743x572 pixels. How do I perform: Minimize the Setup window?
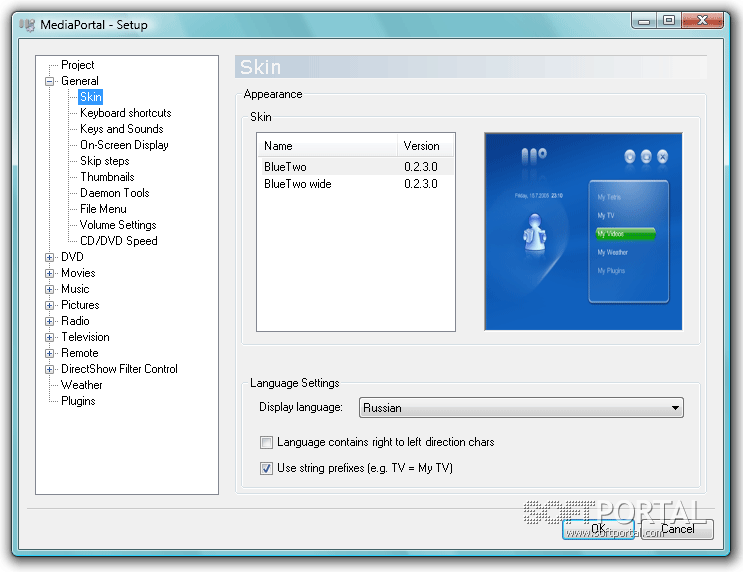pos(644,20)
